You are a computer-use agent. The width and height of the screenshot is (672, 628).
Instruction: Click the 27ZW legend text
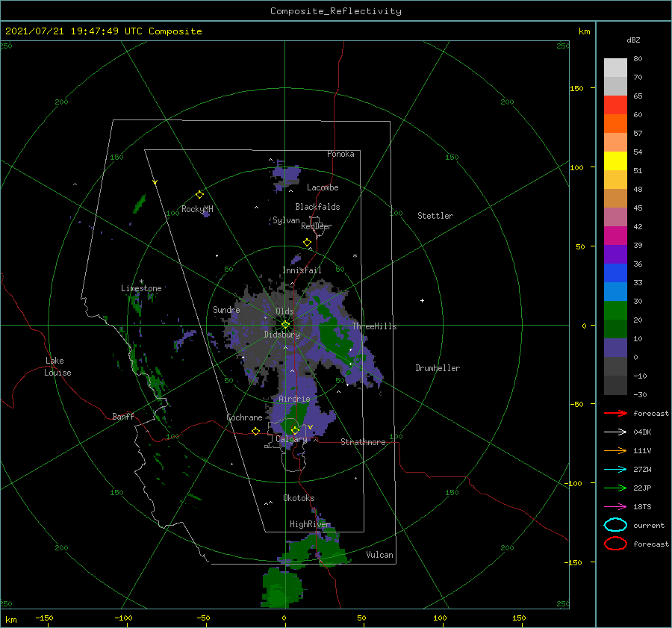pos(642,470)
